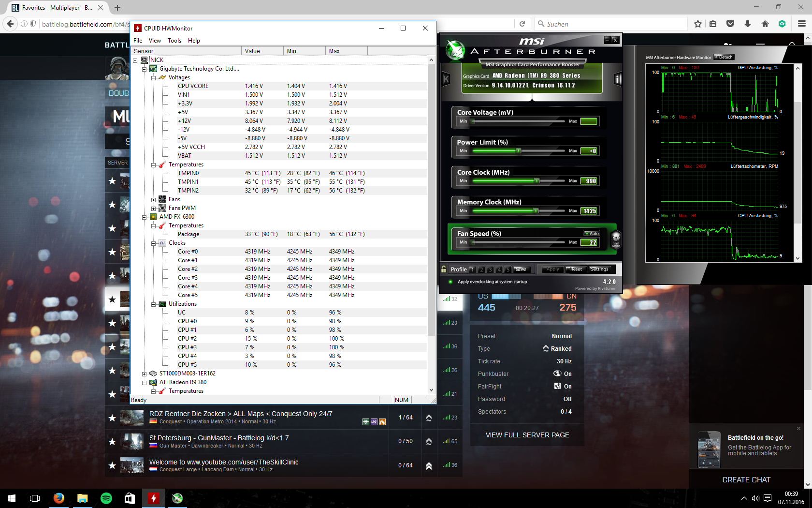Image resolution: width=812 pixels, height=508 pixels.
Task: Click the MSI Afterburner taskbar icon
Action: [x=177, y=498]
